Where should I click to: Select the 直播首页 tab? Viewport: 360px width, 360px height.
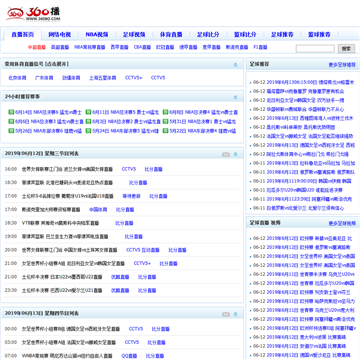coord(23,35)
